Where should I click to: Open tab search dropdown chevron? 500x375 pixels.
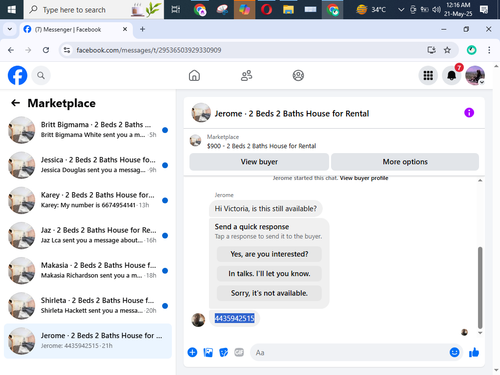tap(10, 29)
